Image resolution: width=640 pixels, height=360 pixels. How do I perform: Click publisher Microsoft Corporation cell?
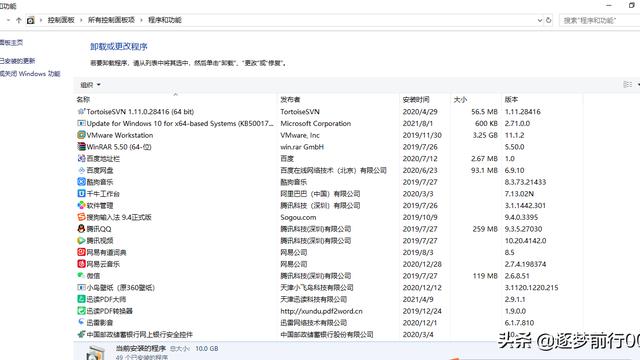pyautogui.click(x=316, y=123)
